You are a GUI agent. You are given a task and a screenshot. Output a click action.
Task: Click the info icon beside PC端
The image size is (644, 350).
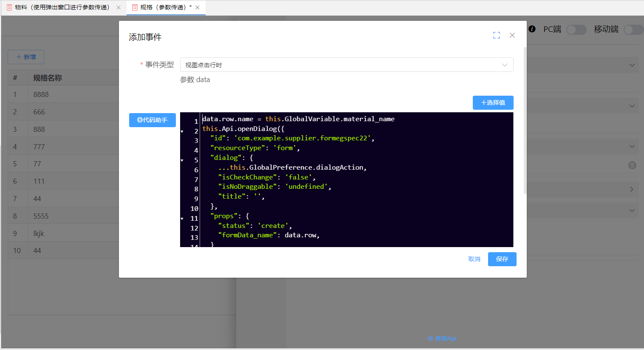[x=532, y=29]
